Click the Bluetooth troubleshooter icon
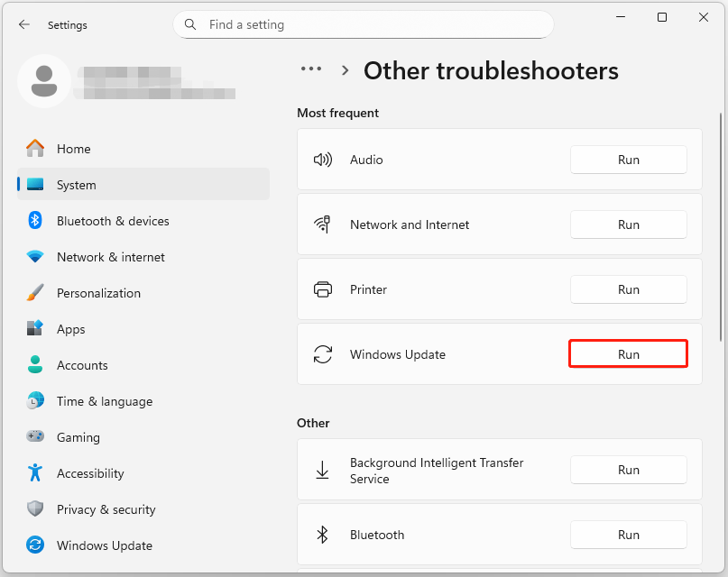The height and width of the screenshot is (577, 728). (x=324, y=535)
